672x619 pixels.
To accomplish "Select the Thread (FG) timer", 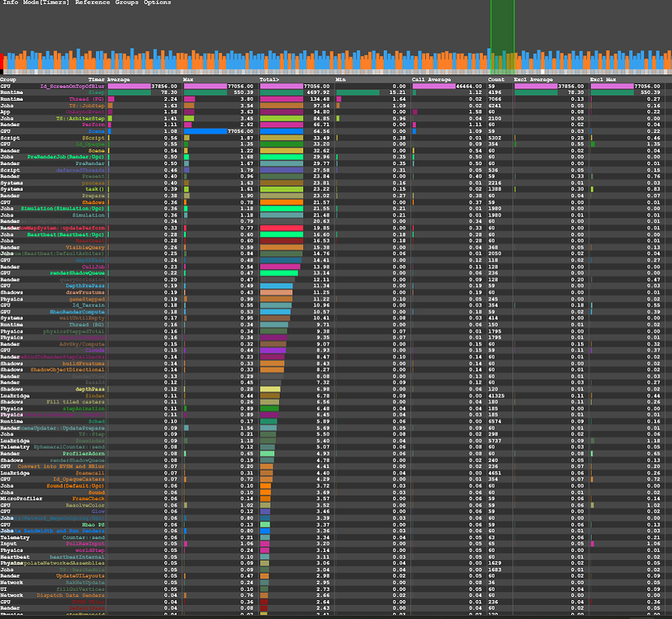I will point(87,99).
